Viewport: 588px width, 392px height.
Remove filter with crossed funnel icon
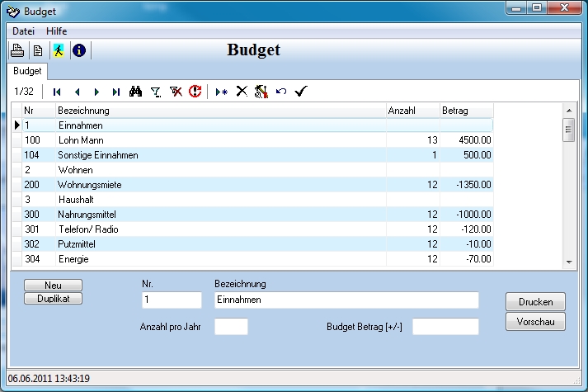[x=176, y=91]
